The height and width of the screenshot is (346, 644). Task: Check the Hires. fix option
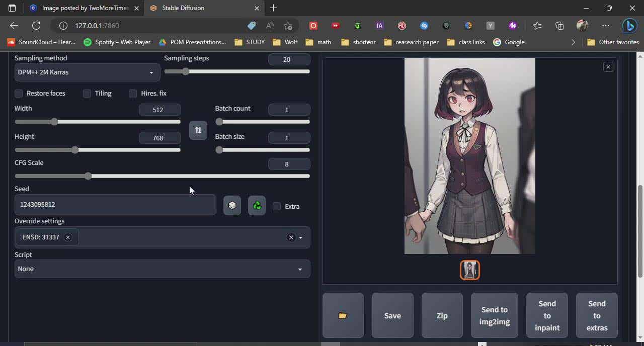coord(133,94)
